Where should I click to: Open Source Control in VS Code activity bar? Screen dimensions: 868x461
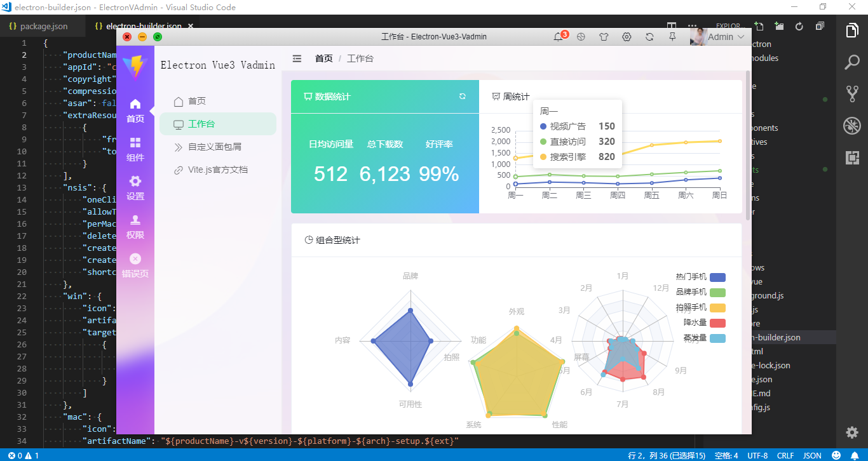(851, 93)
